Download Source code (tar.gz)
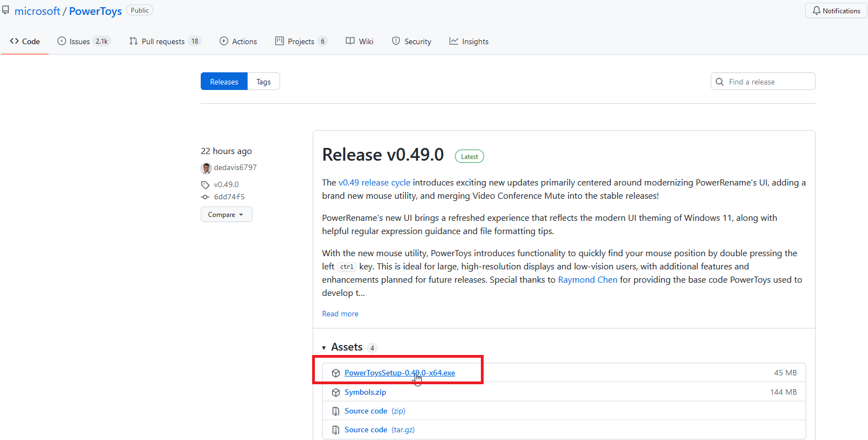Viewport: 868px width, 440px height. click(x=379, y=430)
